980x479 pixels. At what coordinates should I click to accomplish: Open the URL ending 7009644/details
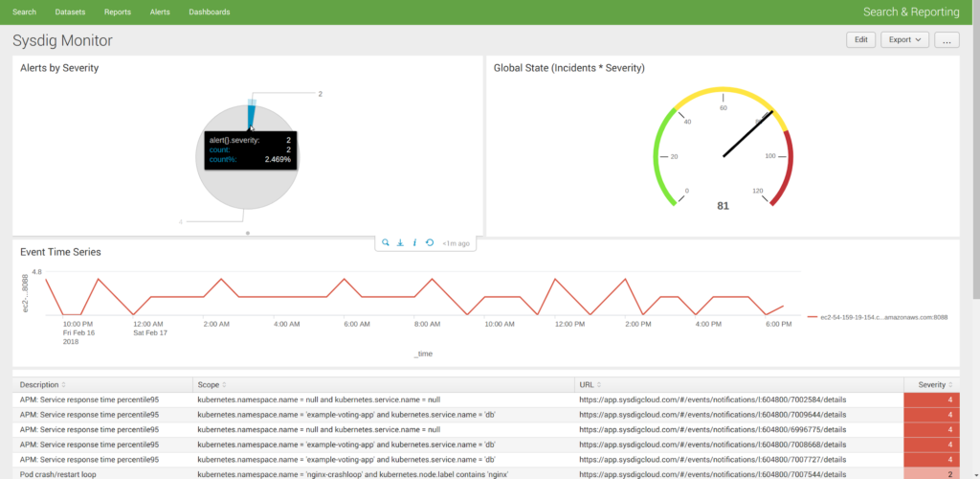712,414
